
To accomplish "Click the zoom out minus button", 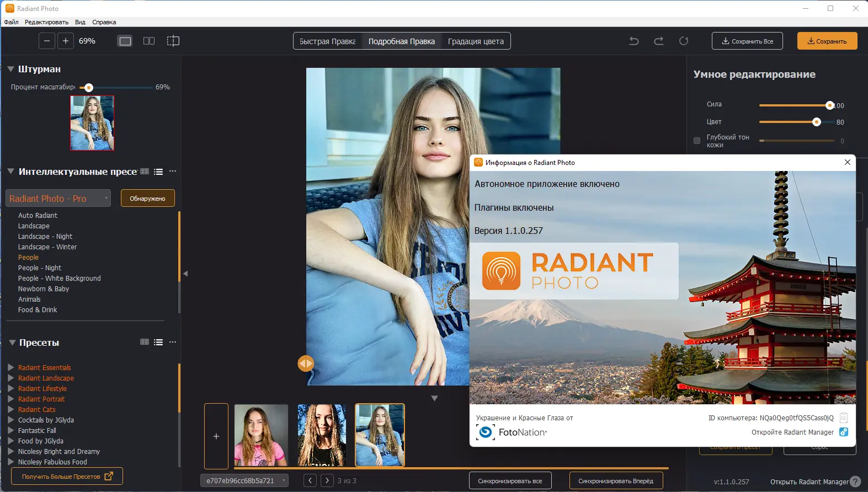I will [47, 41].
